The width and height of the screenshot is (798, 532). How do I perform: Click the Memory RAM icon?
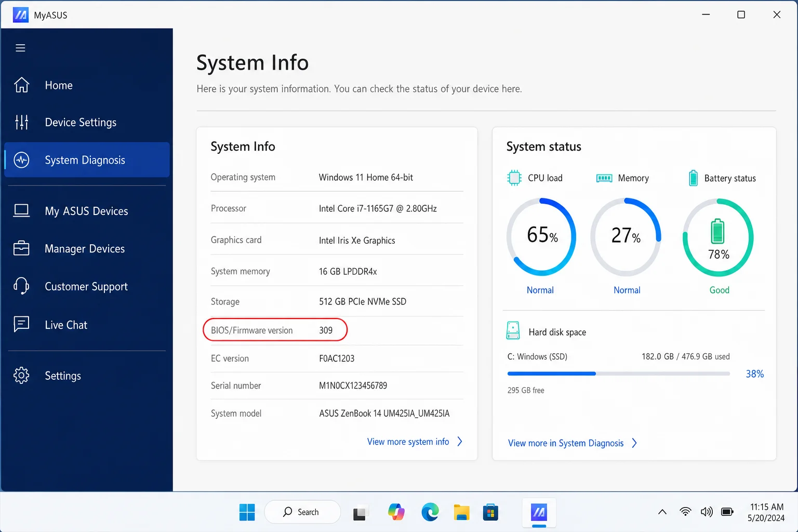pos(604,178)
